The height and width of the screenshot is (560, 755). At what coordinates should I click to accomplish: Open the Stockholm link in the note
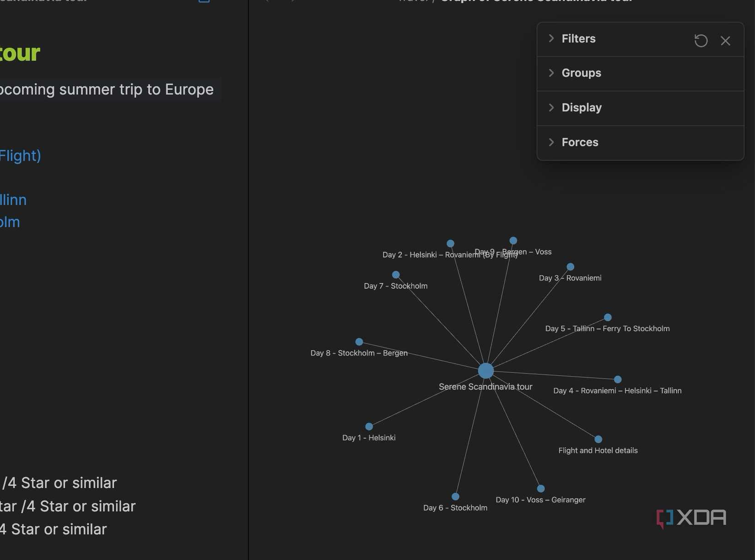[10, 222]
